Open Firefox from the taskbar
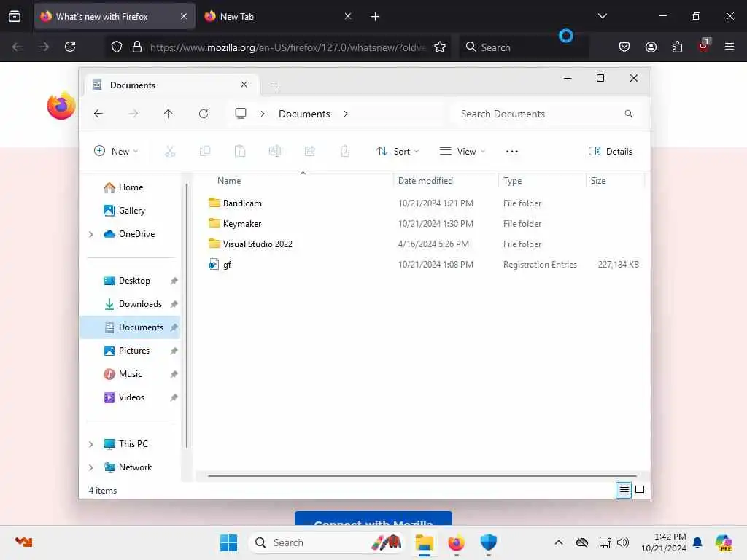 point(456,542)
